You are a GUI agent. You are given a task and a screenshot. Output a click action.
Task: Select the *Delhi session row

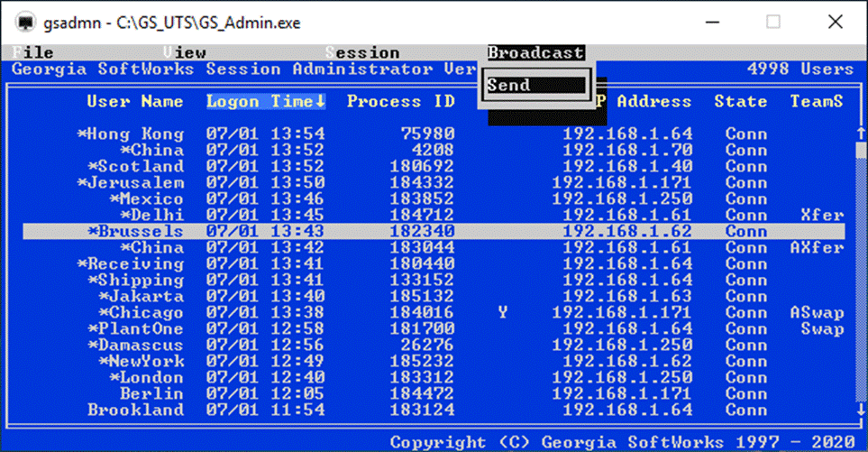coord(434,215)
